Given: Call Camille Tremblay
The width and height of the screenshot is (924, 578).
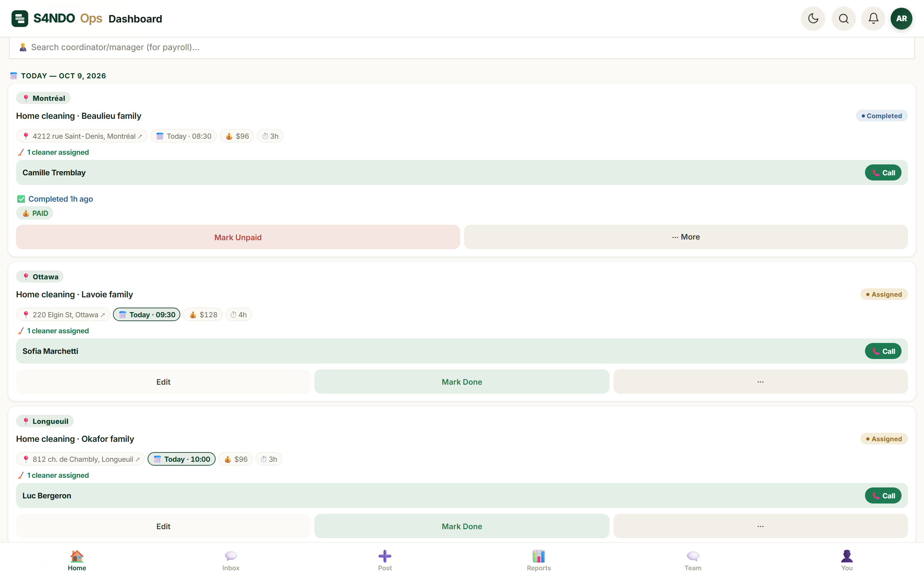Looking at the screenshot, I should (x=883, y=173).
